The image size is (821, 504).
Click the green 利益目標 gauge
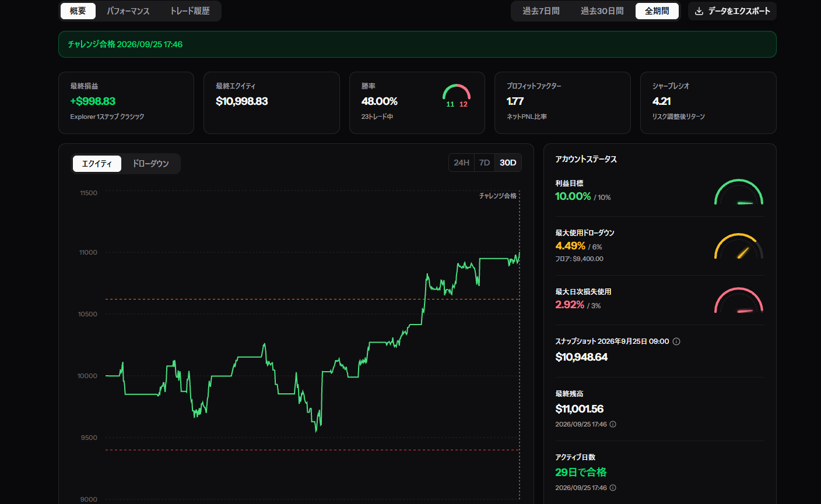coord(739,192)
